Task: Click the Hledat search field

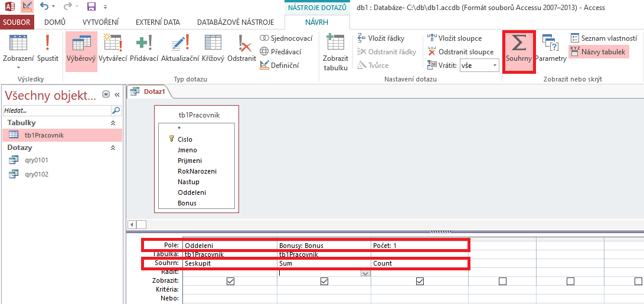Action: [57, 110]
